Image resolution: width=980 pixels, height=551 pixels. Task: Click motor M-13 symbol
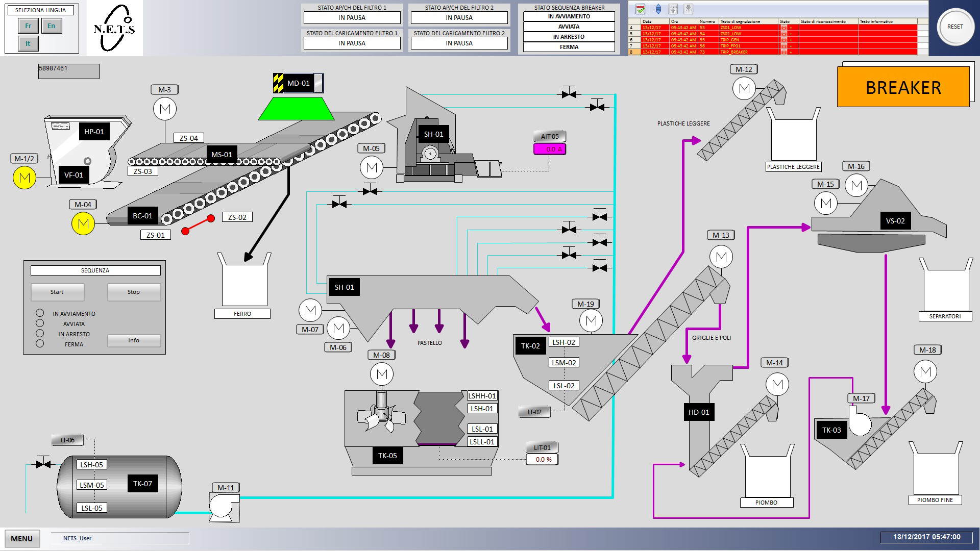tap(721, 257)
